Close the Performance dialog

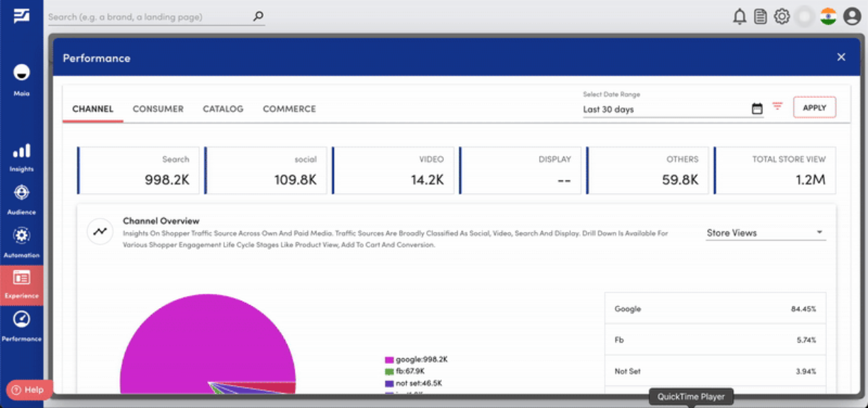[841, 57]
